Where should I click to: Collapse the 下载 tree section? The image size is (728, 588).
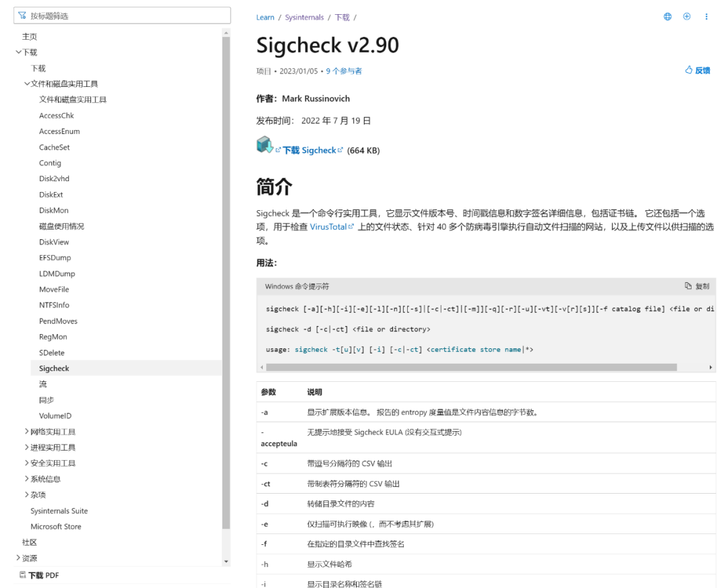[18, 52]
